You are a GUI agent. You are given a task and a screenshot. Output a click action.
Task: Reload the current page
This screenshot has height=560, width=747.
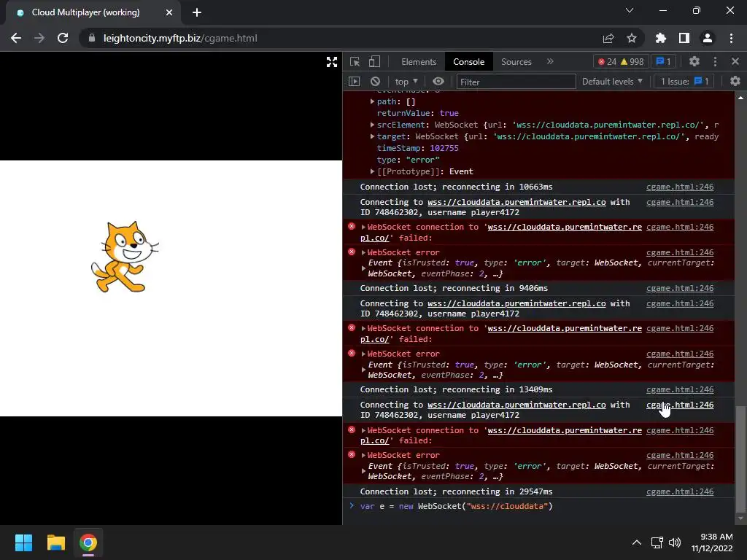coord(63,38)
